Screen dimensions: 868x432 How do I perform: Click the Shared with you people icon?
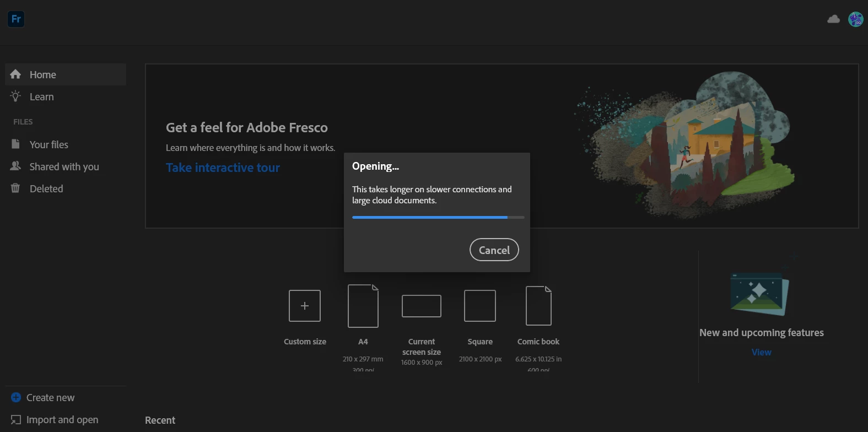pos(15,166)
